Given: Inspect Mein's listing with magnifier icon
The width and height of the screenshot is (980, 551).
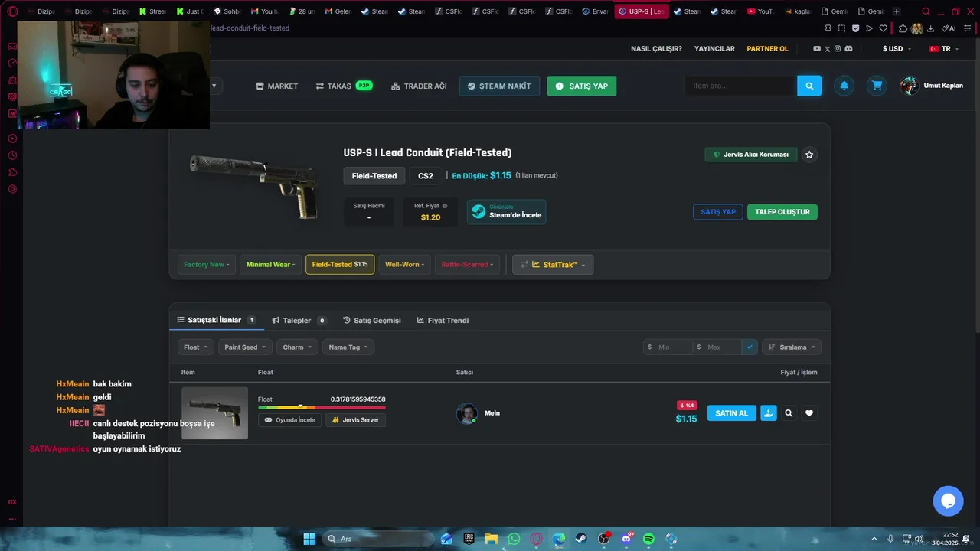Looking at the screenshot, I should coord(789,413).
